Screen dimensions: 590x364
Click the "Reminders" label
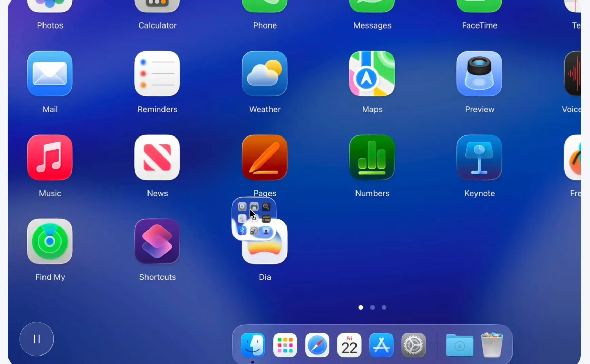(x=157, y=109)
